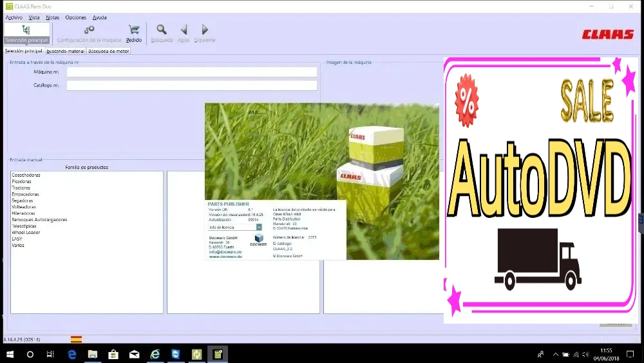Open the Notas menu
644x363 pixels.
point(52,17)
